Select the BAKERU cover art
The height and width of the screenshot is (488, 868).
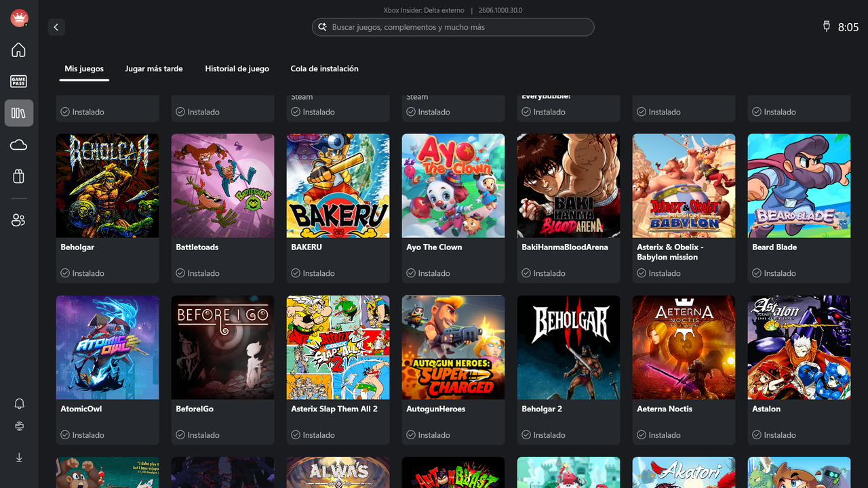pos(338,186)
